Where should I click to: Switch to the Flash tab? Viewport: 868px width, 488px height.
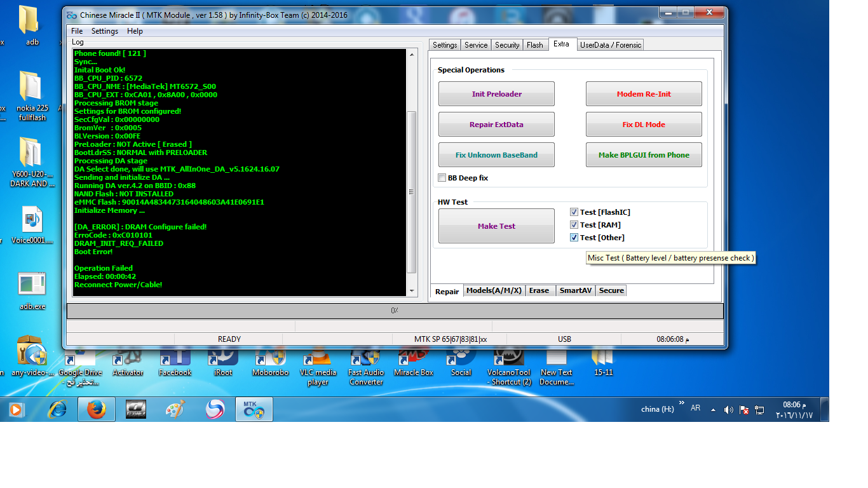[535, 45]
